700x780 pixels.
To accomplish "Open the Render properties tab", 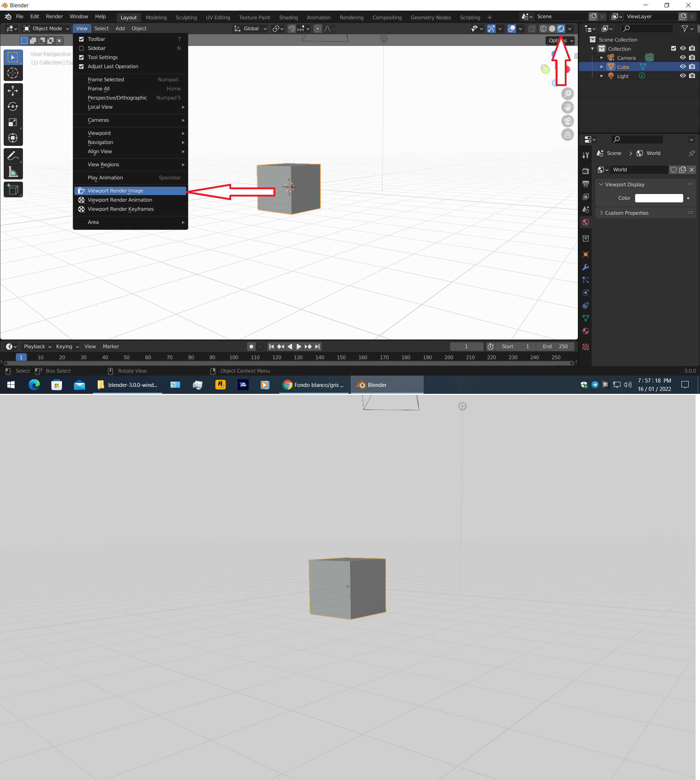I will 586,171.
